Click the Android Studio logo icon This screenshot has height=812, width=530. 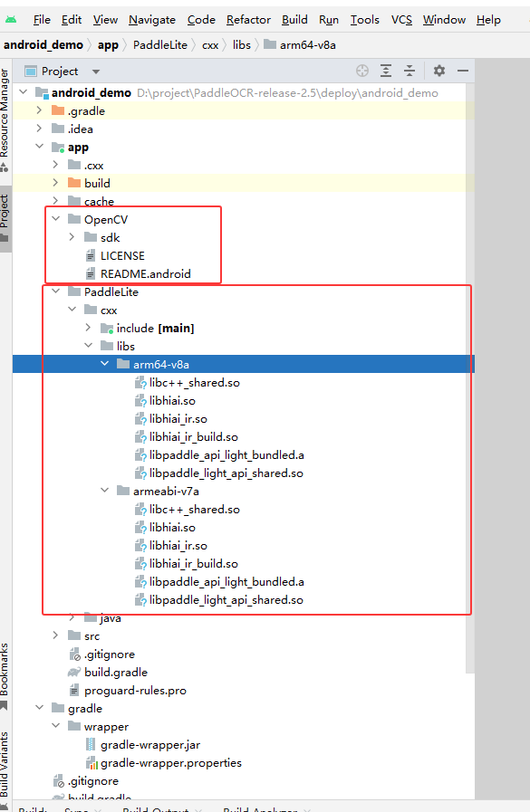(x=11, y=20)
